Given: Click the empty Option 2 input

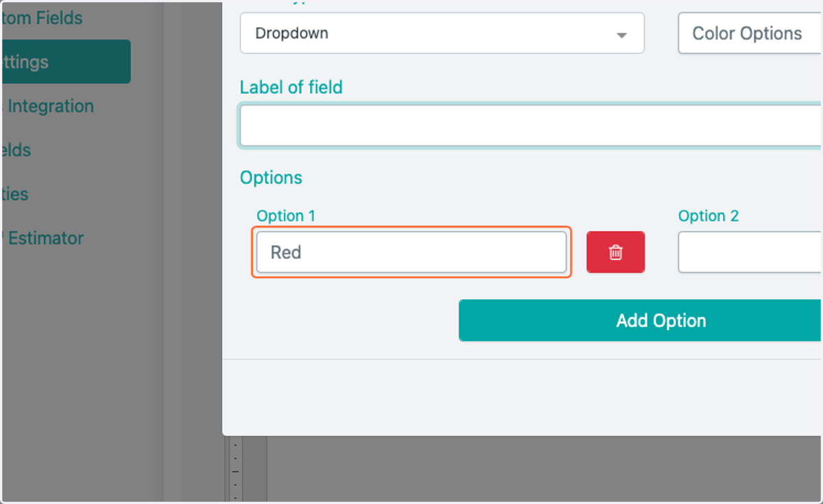Looking at the screenshot, I should pyautogui.click(x=750, y=252).
